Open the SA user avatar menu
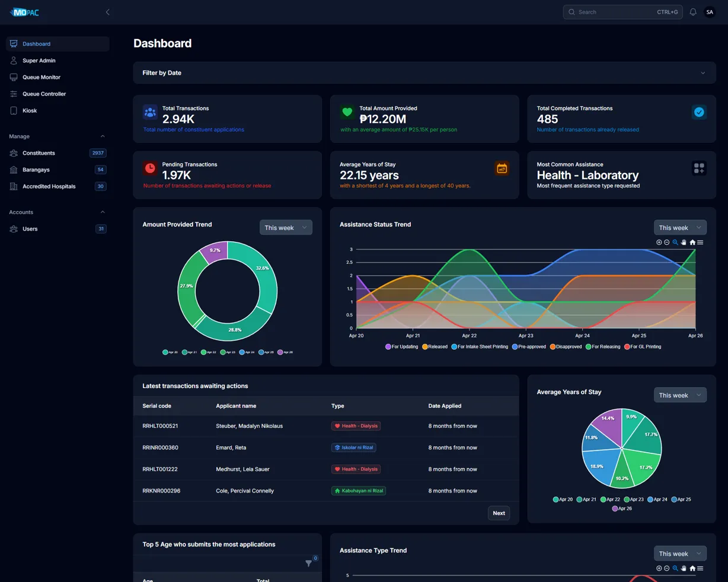The height and width of the screenshot is (582, 728). point(710,12)
